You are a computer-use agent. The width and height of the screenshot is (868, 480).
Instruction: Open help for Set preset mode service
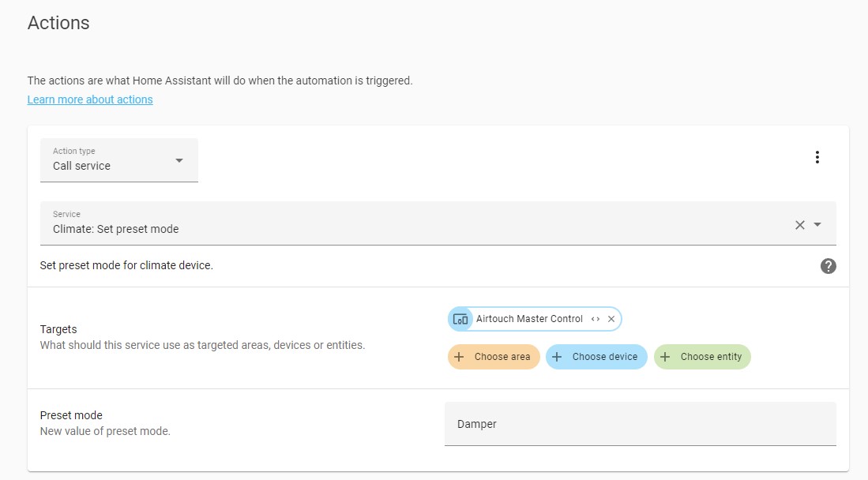click(x=829, y=266)
